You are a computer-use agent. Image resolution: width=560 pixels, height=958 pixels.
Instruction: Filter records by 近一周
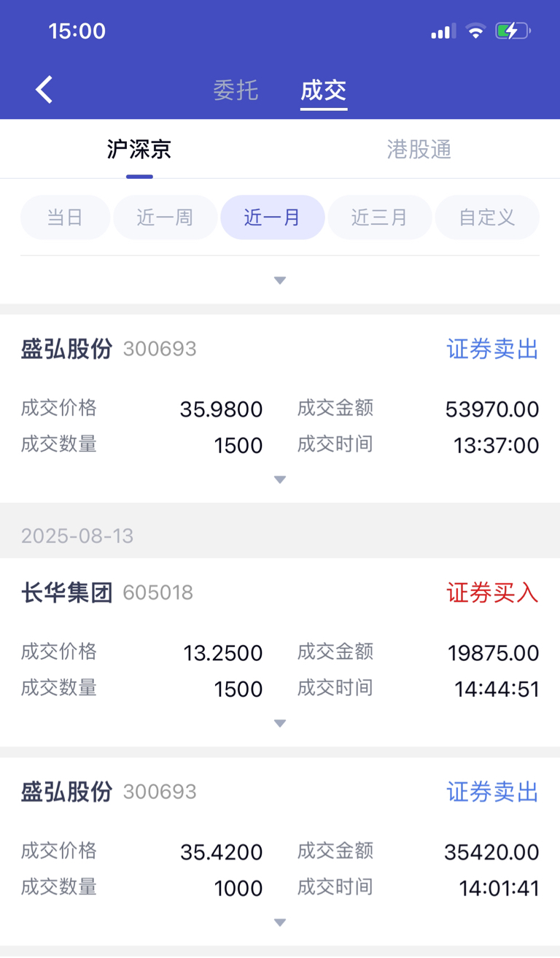(x=165, y=217)
